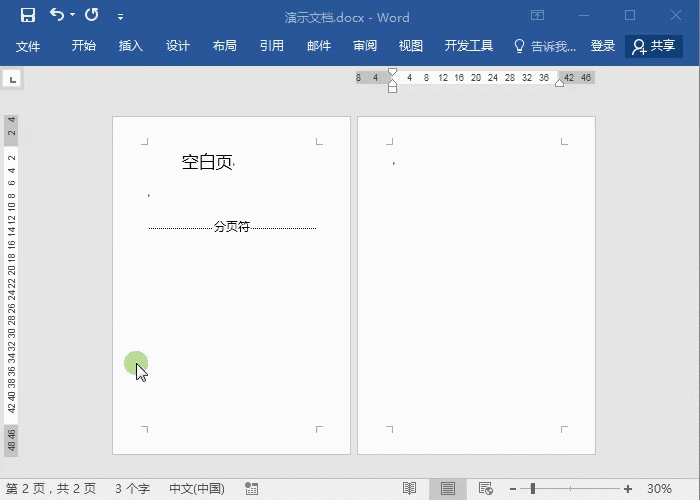This screenshot has width=700, height=500.
Task: Switch to the 开始 tab
Action: click(x=84, y=46)
